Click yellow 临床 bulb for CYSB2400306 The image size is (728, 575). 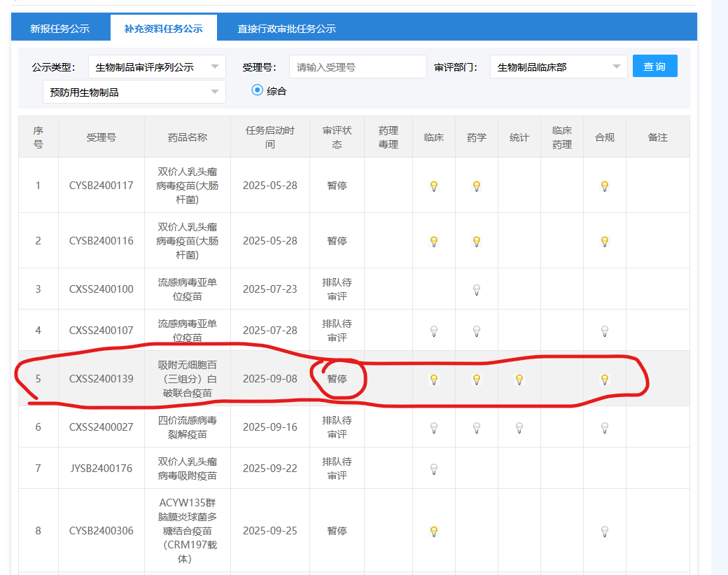tap(433, 532)
